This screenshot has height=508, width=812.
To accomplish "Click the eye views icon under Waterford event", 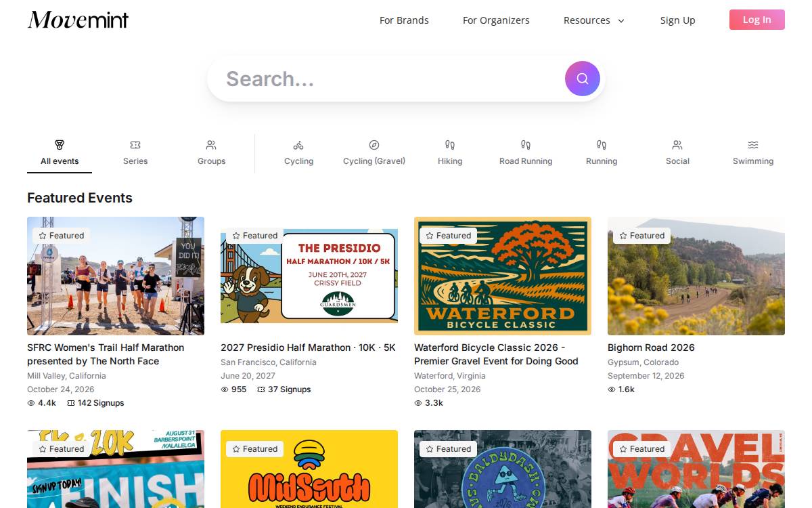I will point(418,403).
